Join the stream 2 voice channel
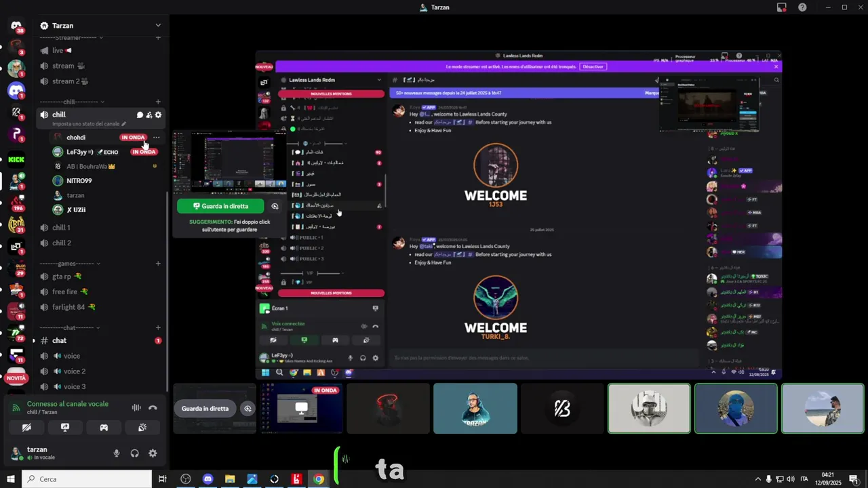Image resolution: width=868 pixels, height=488 pixels. (100, 81)
